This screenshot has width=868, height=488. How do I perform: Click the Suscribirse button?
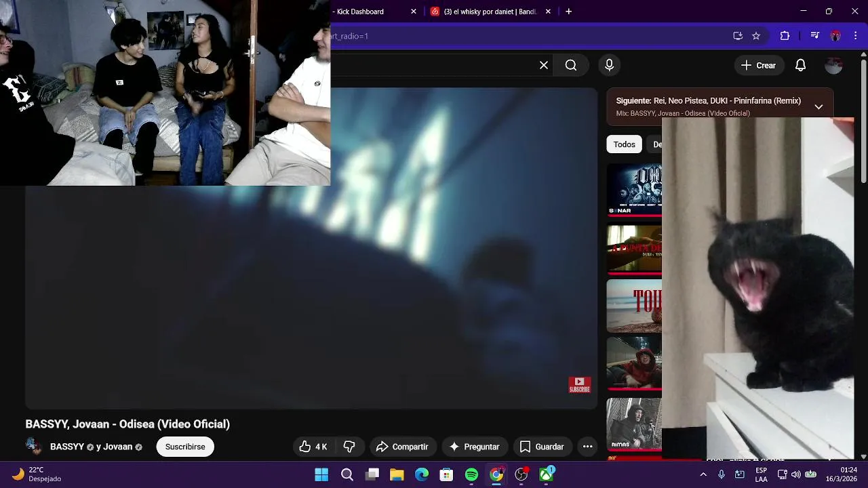click(185, 447)
